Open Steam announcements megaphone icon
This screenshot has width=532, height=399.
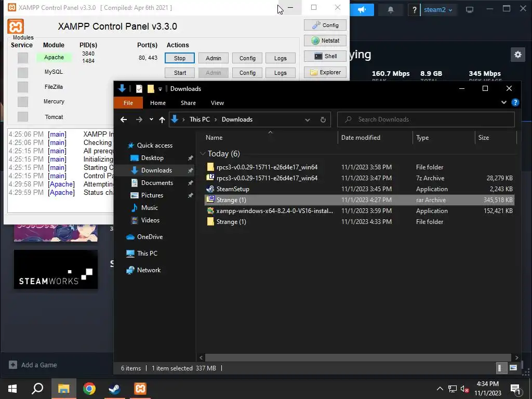point(362,9)
